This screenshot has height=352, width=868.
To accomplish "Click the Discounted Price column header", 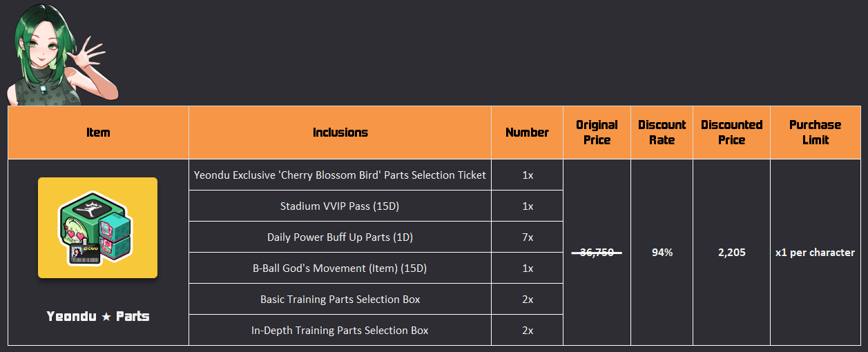I will coord(731,133).
